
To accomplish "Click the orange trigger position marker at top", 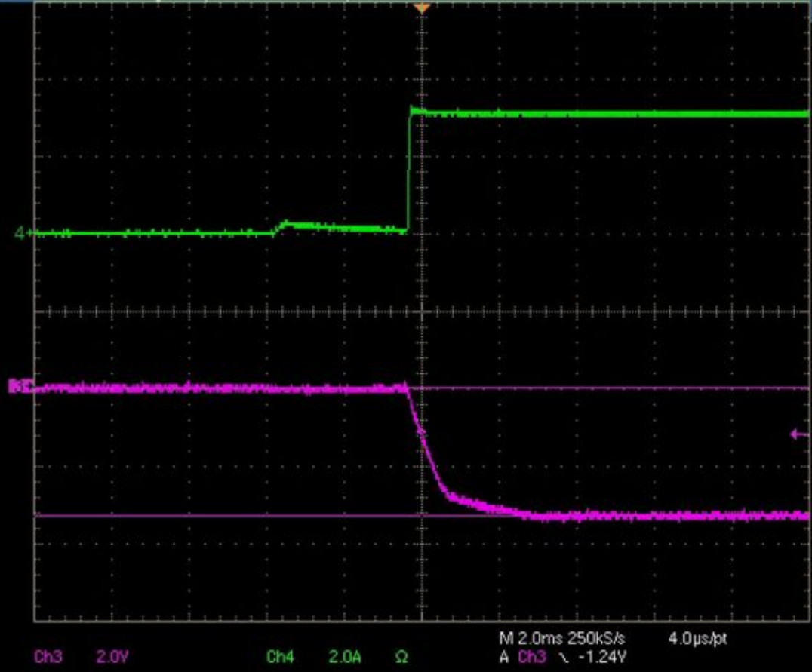I will tap(422, 8).
